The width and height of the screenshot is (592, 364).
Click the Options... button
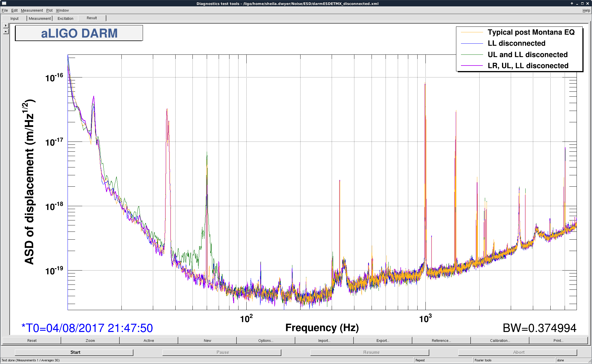(x=266, y=340)
